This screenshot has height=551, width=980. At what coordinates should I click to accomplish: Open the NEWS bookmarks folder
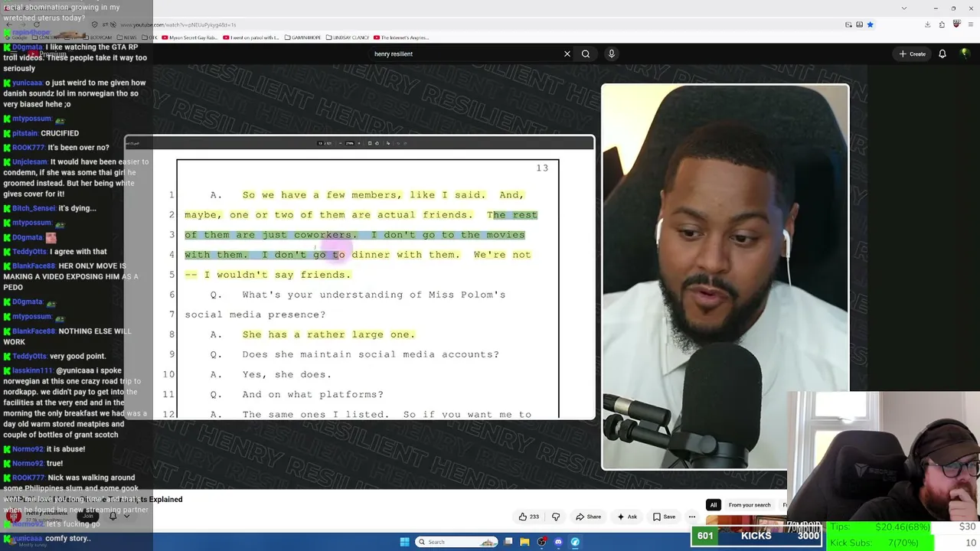[x=126, y=37]
